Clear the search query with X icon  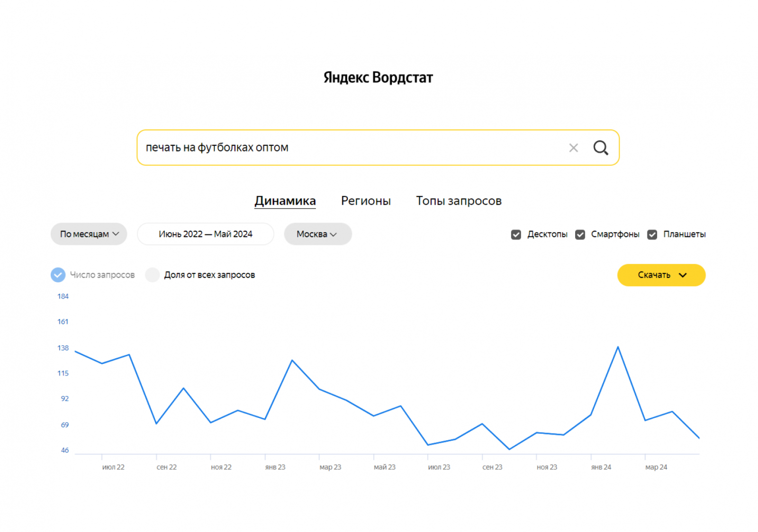pos(573,148)
